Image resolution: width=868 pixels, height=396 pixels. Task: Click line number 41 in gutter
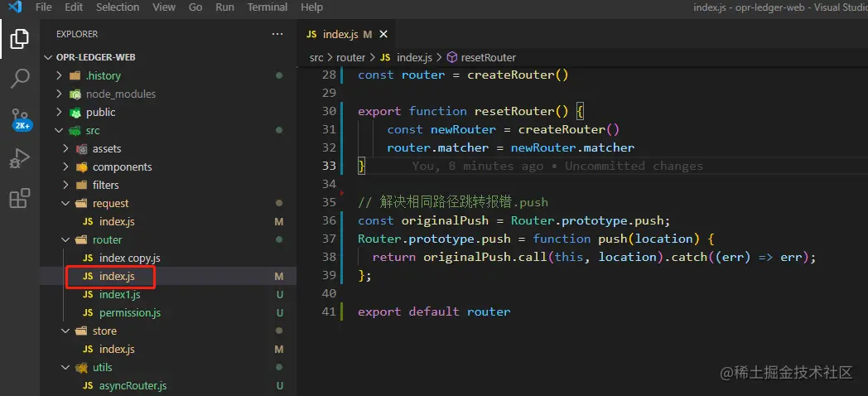pos(330,311)
